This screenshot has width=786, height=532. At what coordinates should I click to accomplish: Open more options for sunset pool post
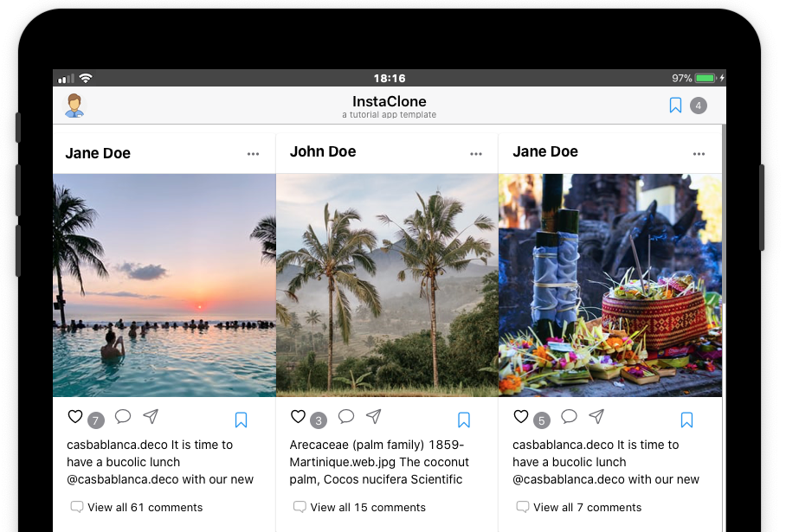click(x=253, y=154)
